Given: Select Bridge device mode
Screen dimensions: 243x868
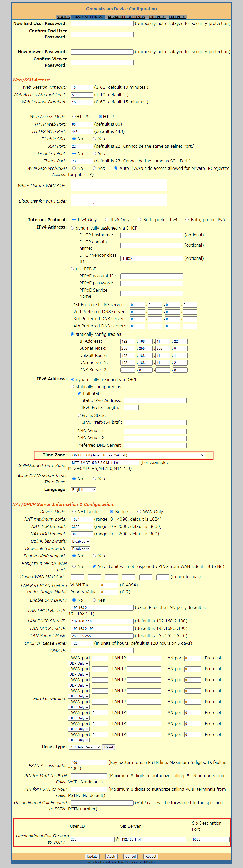Looking at the screenshot, I should click(111, 512).
